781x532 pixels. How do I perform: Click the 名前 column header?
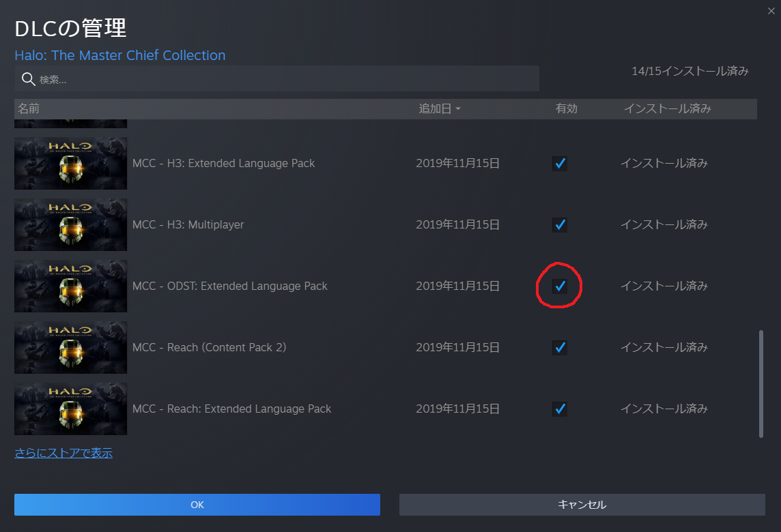coord(29,108)
